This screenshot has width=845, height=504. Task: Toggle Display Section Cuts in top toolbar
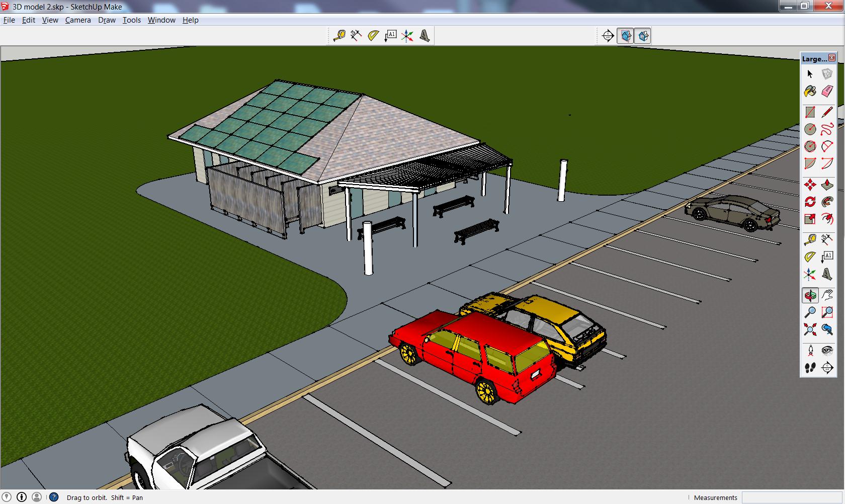(643, 36)
